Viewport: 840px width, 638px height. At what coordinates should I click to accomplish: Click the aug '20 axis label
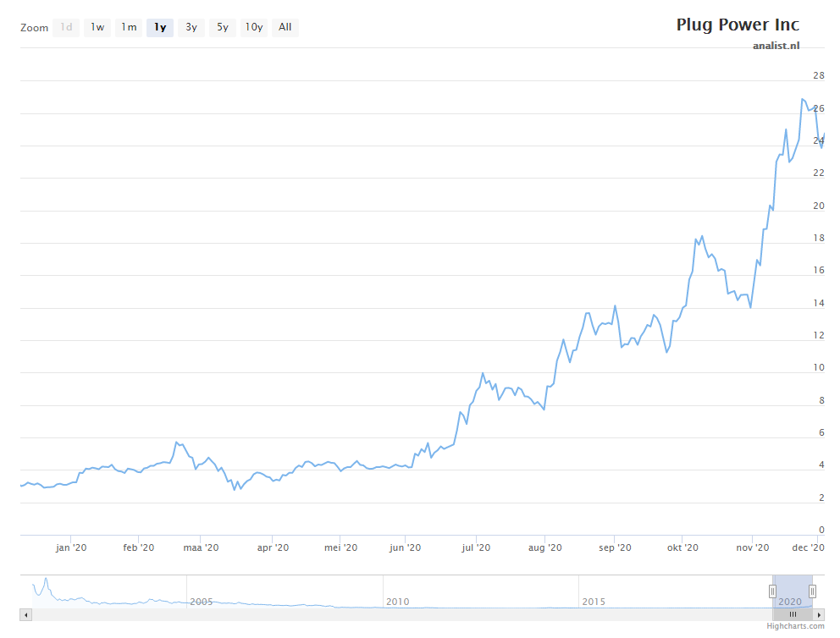[544, 547]
